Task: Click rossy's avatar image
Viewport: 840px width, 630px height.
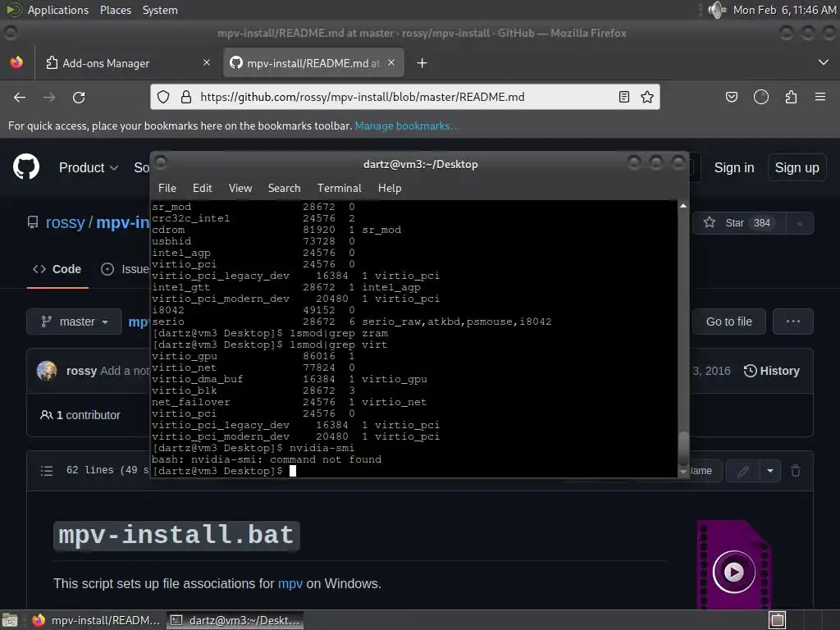Action: 47,371
